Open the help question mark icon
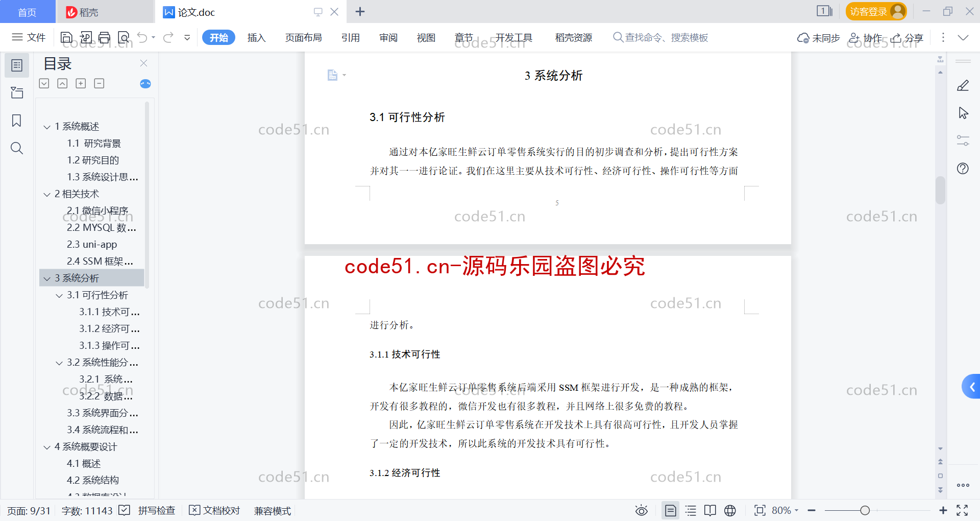This screenshot has height=521, width=980. [x=963, y=169]
